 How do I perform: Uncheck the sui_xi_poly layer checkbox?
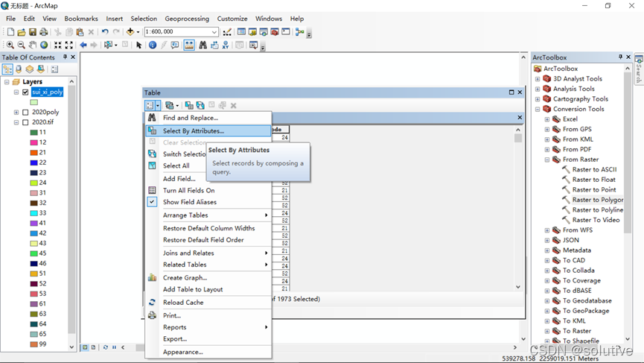click(25, 92)
